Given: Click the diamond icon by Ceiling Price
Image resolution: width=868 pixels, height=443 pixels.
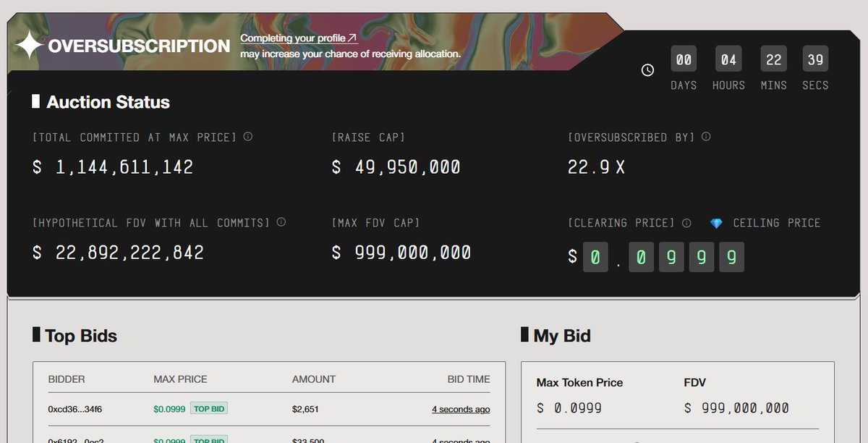Looking at the screenshot, I should (x=716, y=223).
